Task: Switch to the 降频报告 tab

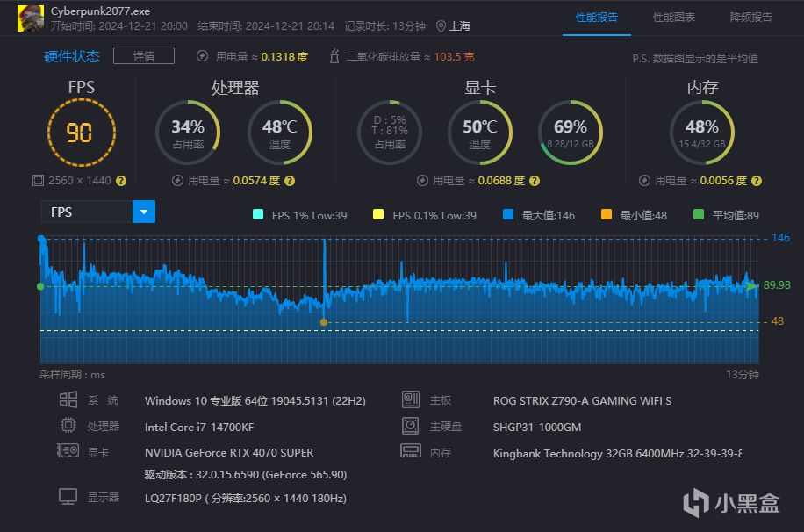Action: 750,18
